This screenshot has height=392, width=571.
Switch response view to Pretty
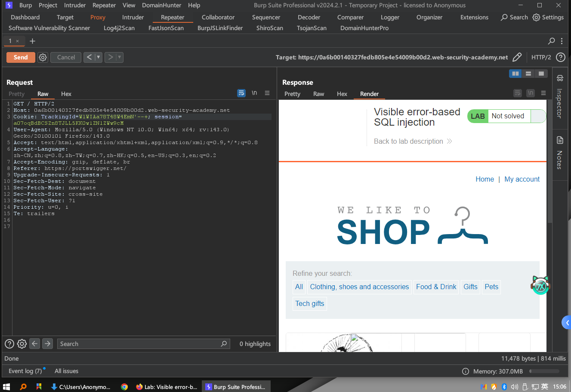tap(292, 94)
